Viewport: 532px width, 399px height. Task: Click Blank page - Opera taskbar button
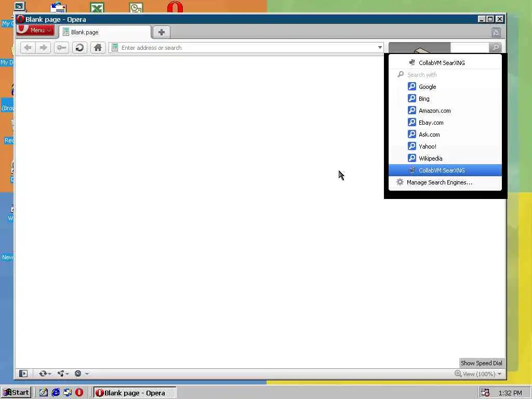pos(135,393)
